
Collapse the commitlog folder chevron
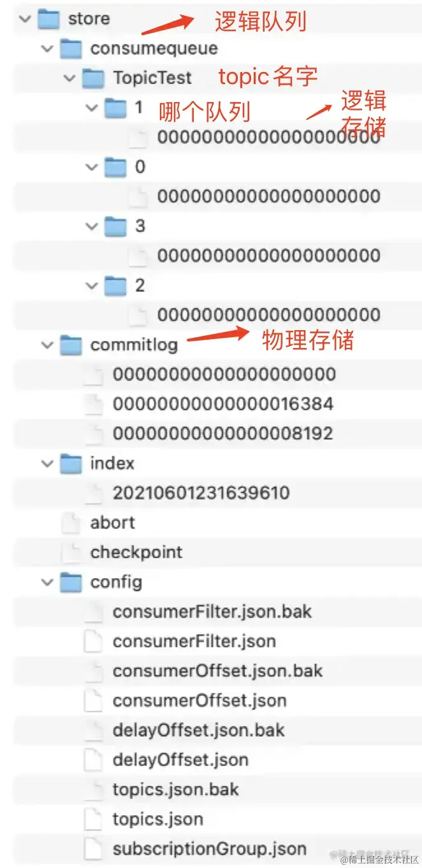tap(47, 345)
